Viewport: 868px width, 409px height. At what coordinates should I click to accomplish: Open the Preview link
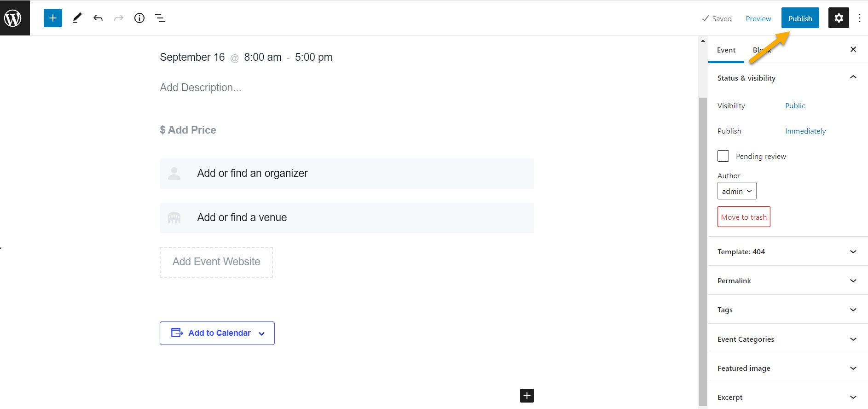[758, 18]
